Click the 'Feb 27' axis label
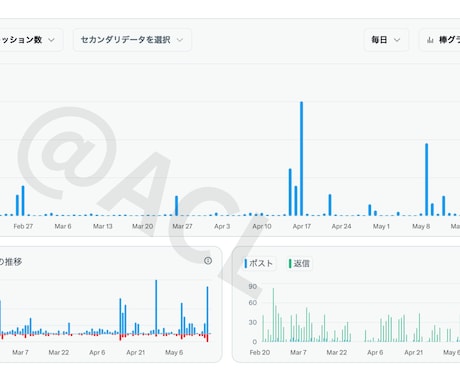460x380 pixels. [23, 226]
